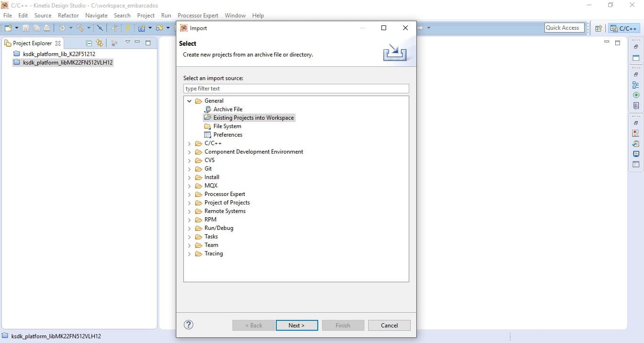Click Collapse All in Project Explorer
This screenshot has width=644, height=343.
(x=89, y=43)
